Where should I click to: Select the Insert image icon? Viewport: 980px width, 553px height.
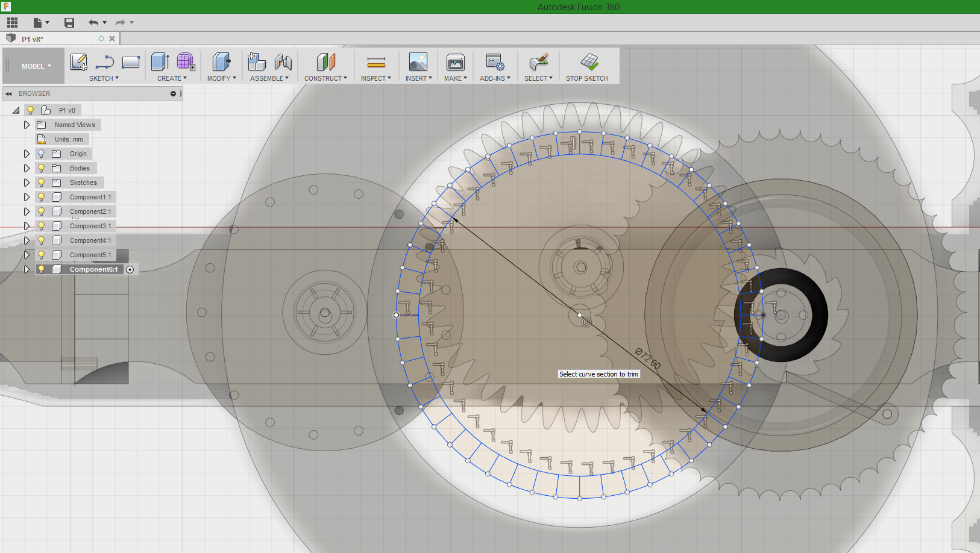click(418, 61)
